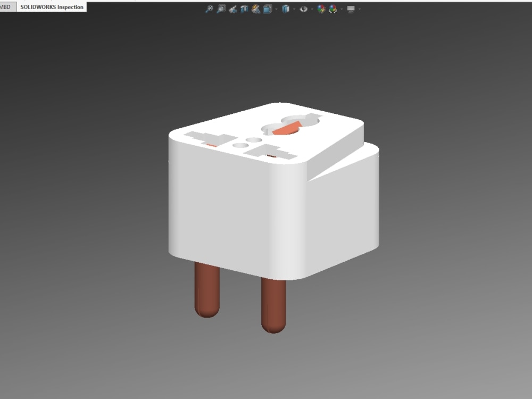Open the View Settings dropdown arrow
532x399 pixels.
[x=361, y=9]
